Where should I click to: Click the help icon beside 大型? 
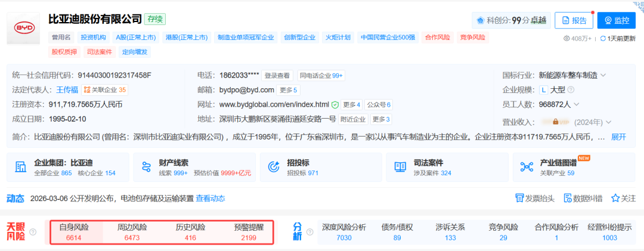point(571,90)
